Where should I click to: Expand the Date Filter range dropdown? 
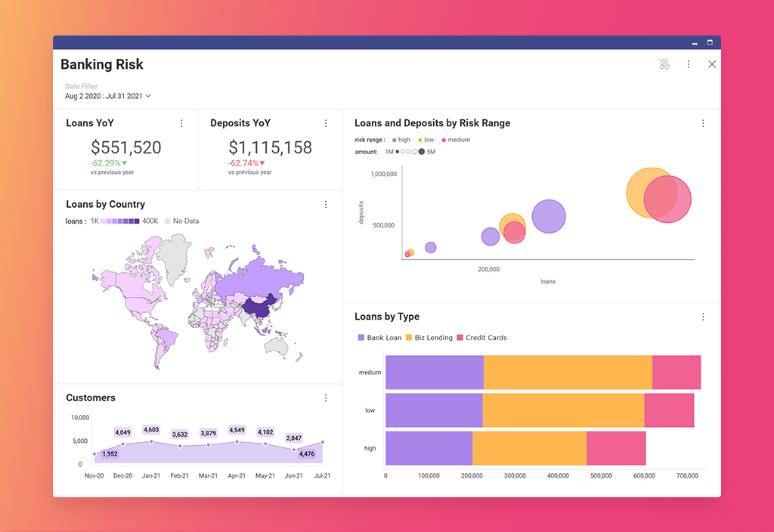[108, 96]
